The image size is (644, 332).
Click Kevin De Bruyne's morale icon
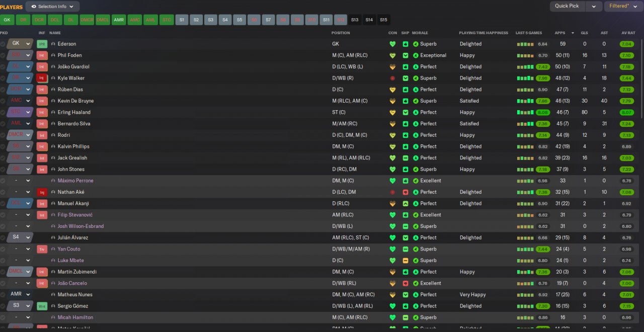pos(416,101)
